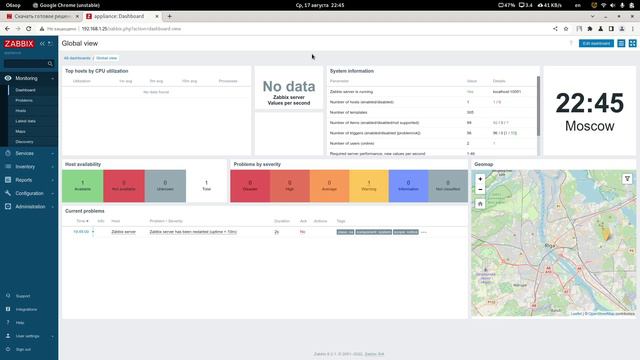This screenshot has height=360, width=640.
Task: Click the help question mark near Edit dashboard
Action: coord(571,43)
